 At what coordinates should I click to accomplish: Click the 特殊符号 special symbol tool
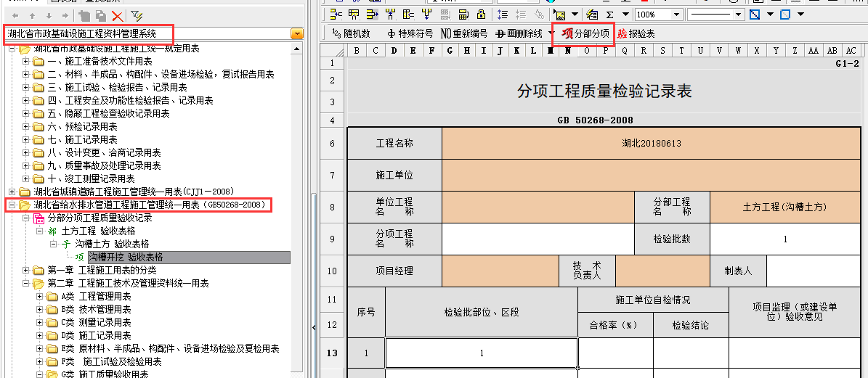click(410, 33)
